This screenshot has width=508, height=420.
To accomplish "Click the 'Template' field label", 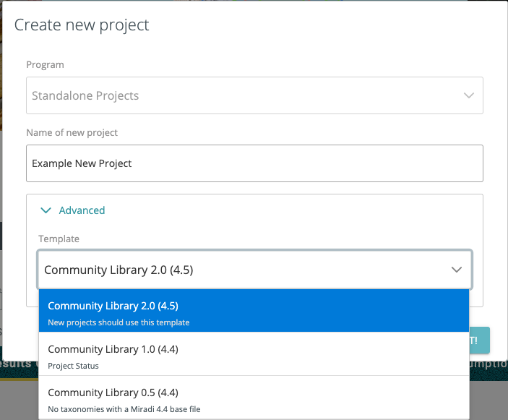I will 59,239.
